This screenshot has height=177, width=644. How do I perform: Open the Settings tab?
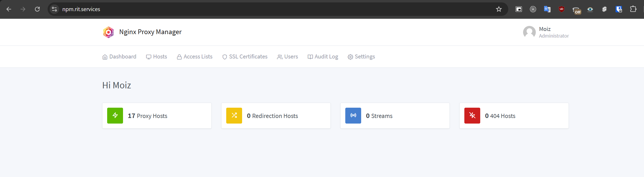(x=361, y=57)
